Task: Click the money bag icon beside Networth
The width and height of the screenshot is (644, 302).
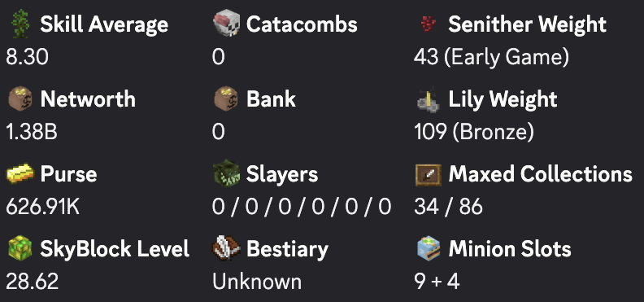Action: tap(20, 99)
